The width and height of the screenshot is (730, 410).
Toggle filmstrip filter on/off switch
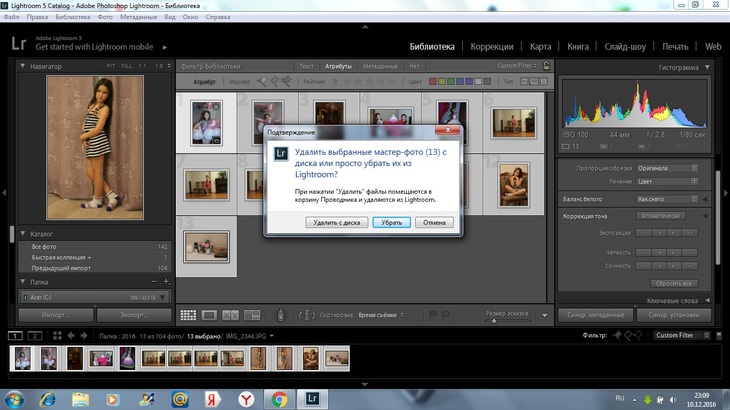pyautogui.click(x=719, y=335)
